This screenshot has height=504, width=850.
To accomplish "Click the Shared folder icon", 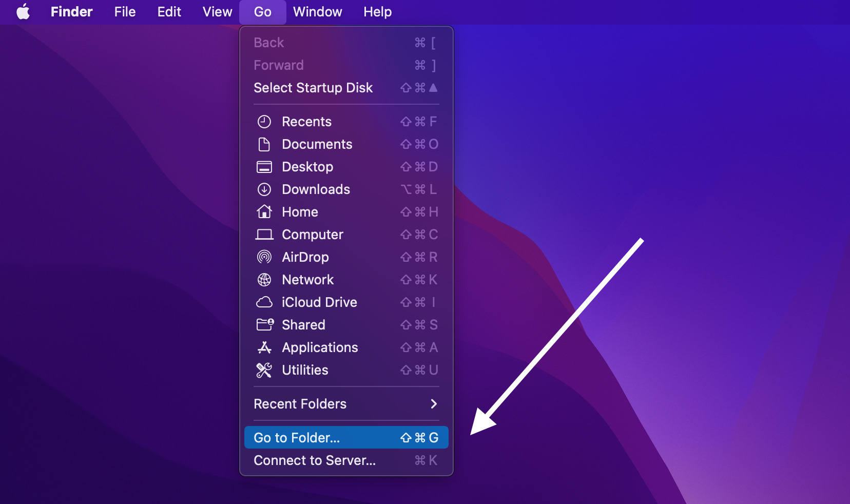I will click(265, 324).
